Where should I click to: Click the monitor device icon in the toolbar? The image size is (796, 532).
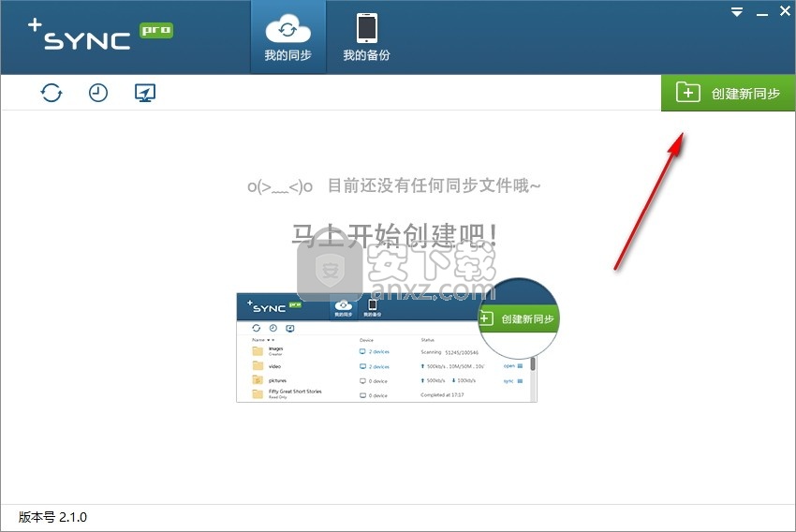pyautogui.click(x=145, y=93)
